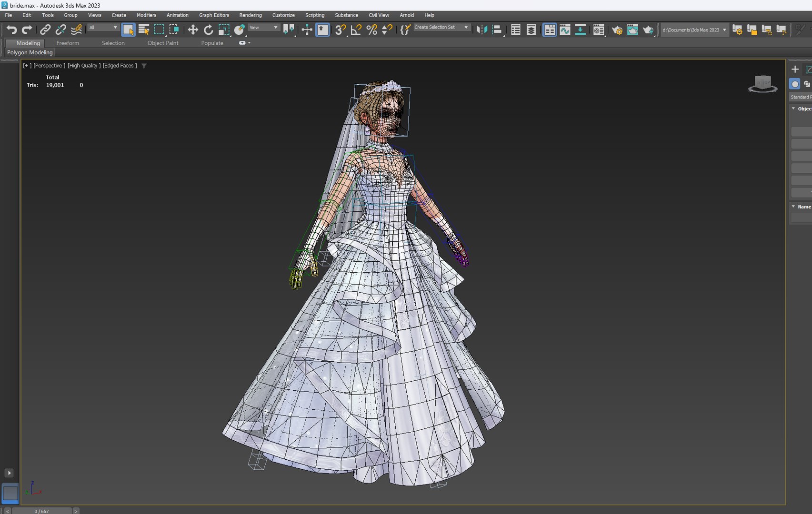
Task: Open the Create panel plus tab
Action: click(x=795, y=69)
